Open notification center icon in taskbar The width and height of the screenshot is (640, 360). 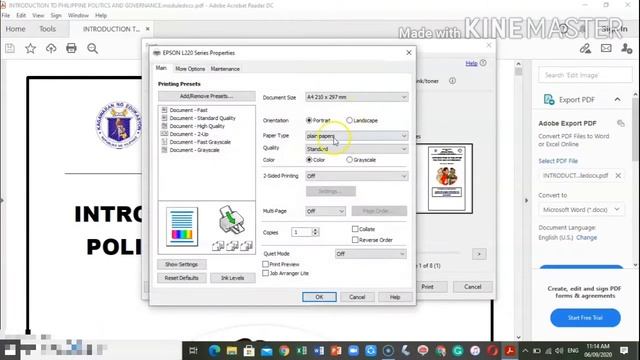click(624, 350)
